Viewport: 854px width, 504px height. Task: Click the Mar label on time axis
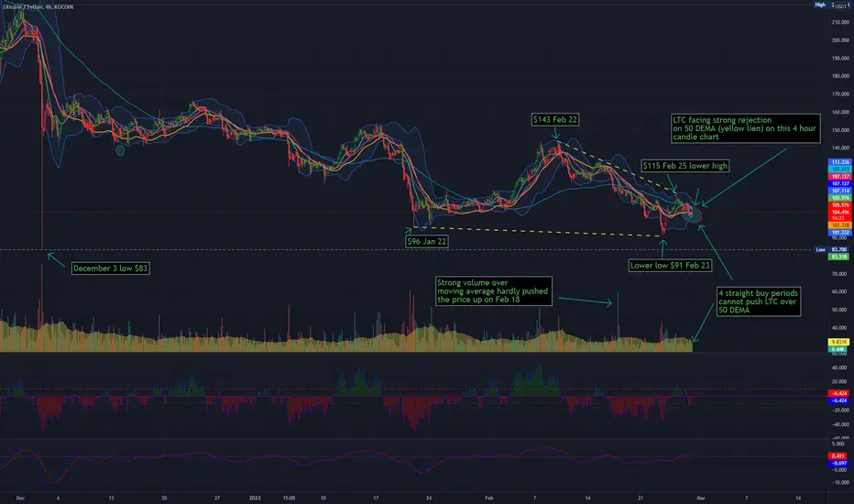[x=701, y=498]
